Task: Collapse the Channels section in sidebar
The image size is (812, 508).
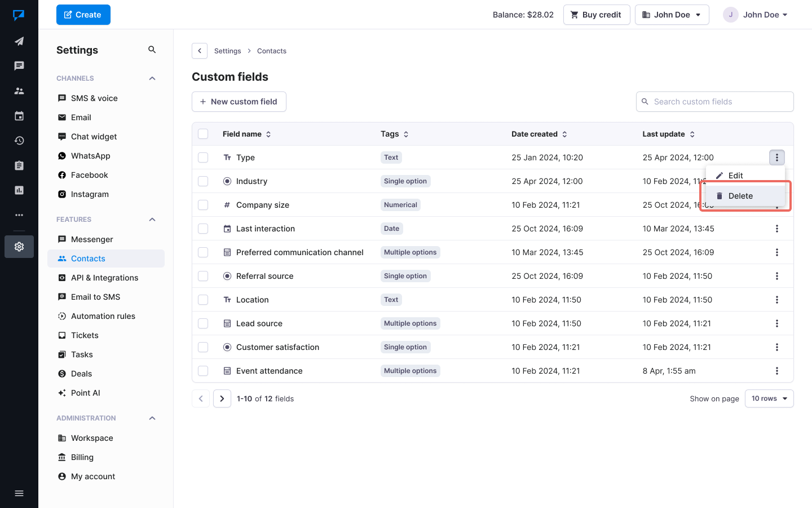Action: point(152,78)
